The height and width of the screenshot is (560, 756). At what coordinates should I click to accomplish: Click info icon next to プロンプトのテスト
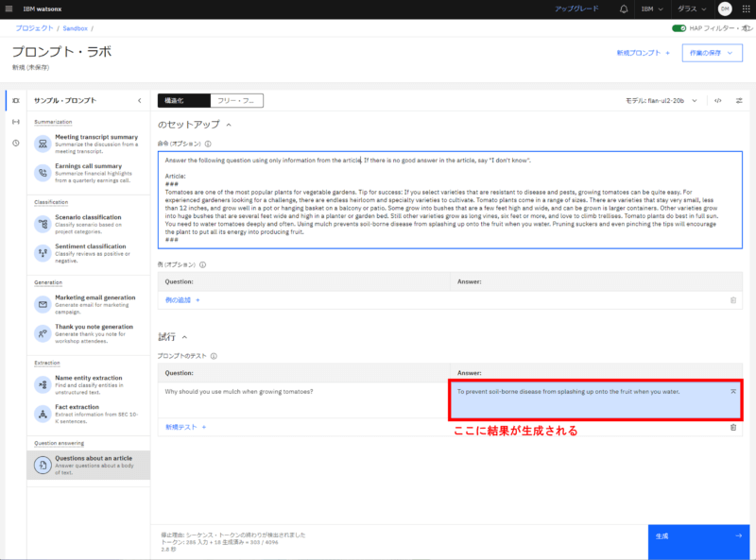pos(214,356)
